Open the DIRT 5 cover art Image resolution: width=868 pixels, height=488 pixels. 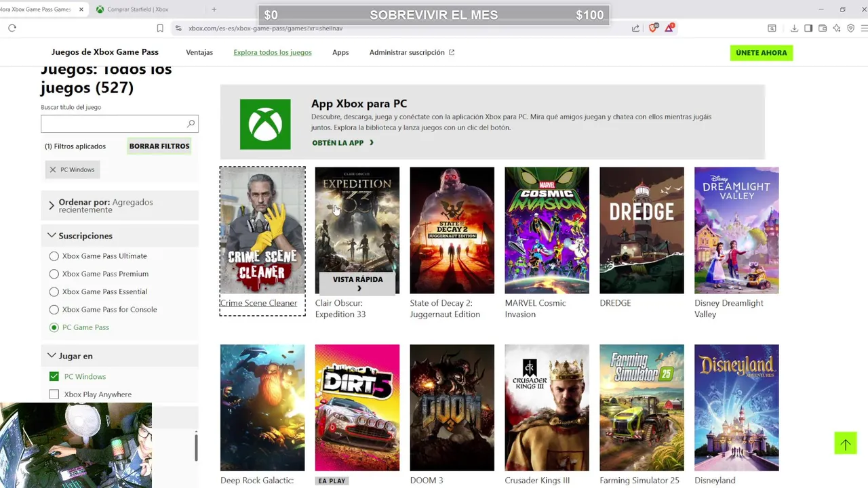click(357, 407)
